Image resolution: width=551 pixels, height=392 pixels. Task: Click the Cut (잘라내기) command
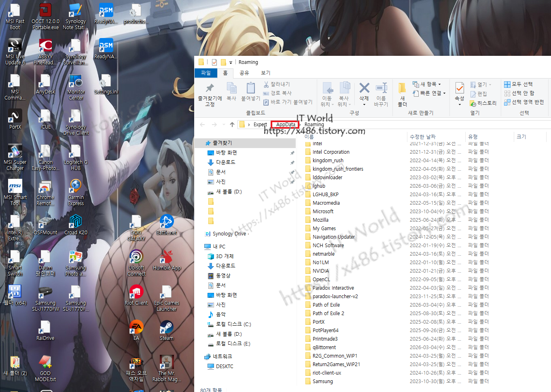pyautogui.click(x=277, y=84)
